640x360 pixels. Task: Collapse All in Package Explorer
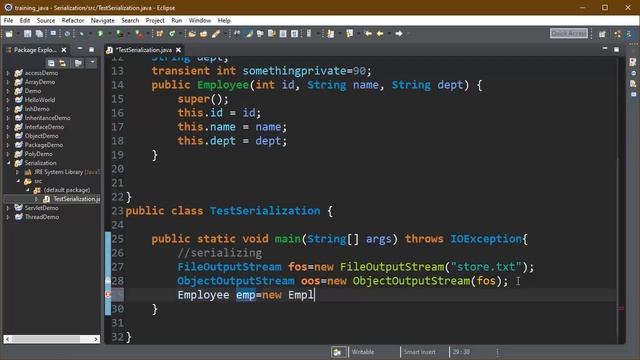[x=51, y=63]
